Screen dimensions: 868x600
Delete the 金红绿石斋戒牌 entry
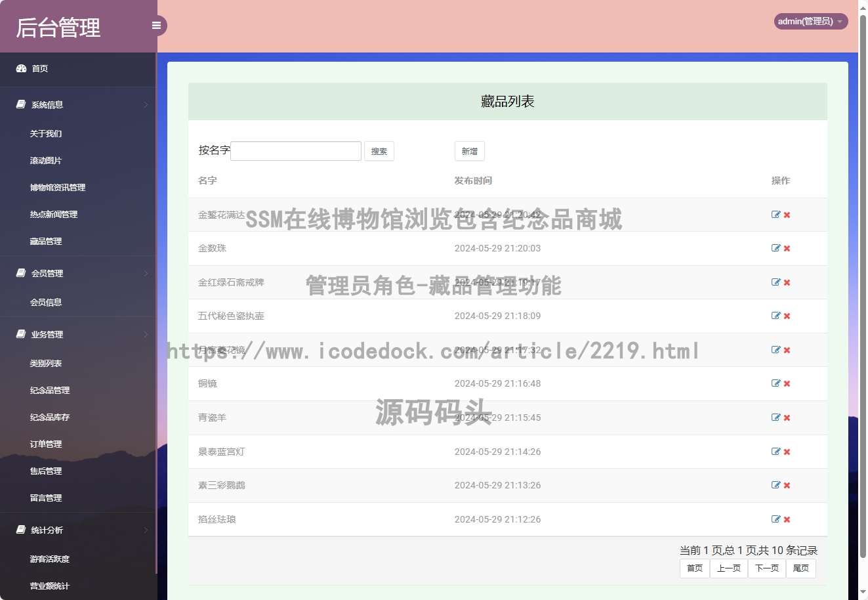[787, 282]
